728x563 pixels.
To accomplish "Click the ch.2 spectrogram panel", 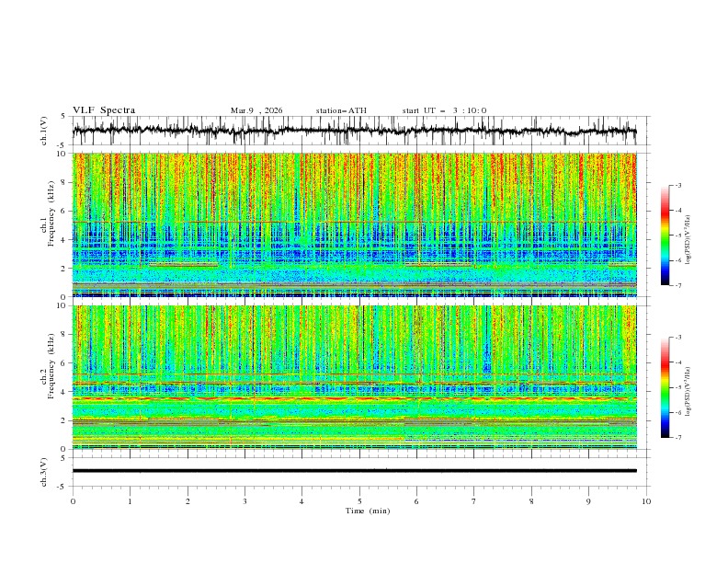I will (354, 377).
